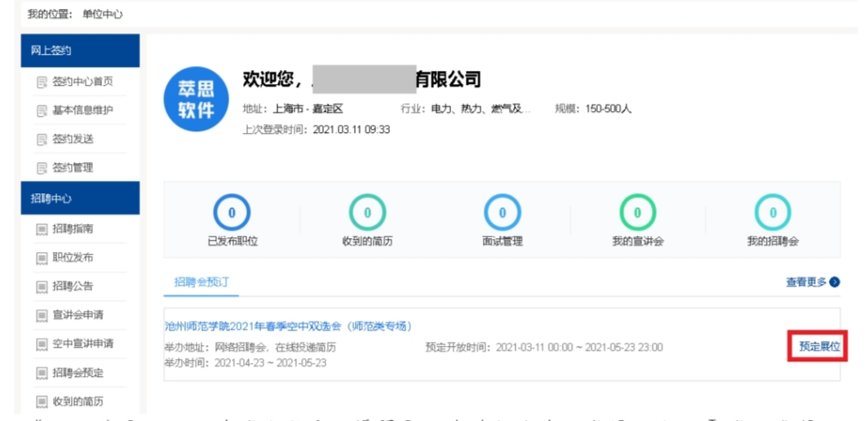The image size is (868, 421).
Task: Open 空中宣讲申请 in the sidebar
Action: (82, 343)
